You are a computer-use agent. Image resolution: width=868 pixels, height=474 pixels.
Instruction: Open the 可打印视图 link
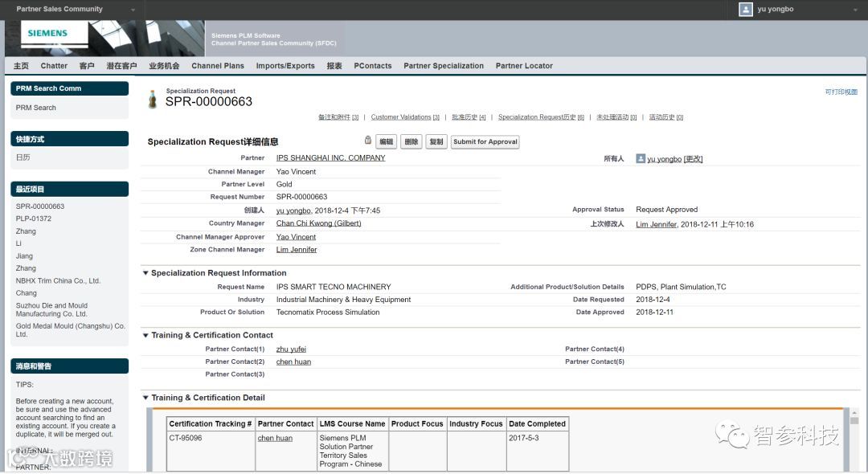(841, 92)
